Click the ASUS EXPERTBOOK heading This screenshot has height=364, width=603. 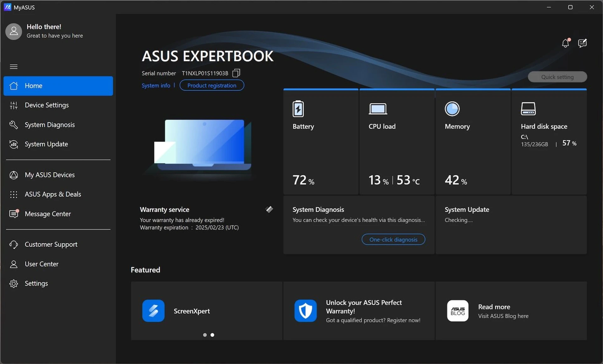click(207, 56)
